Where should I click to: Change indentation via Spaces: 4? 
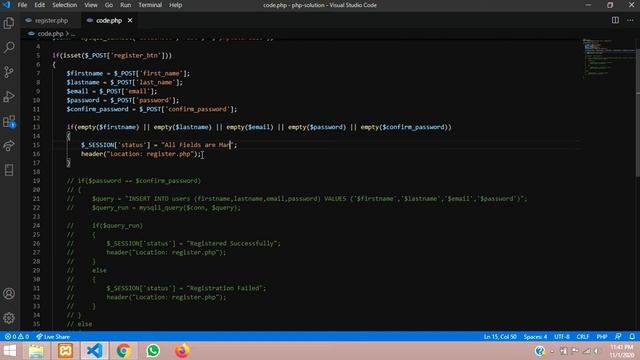[x=535, y=337]
